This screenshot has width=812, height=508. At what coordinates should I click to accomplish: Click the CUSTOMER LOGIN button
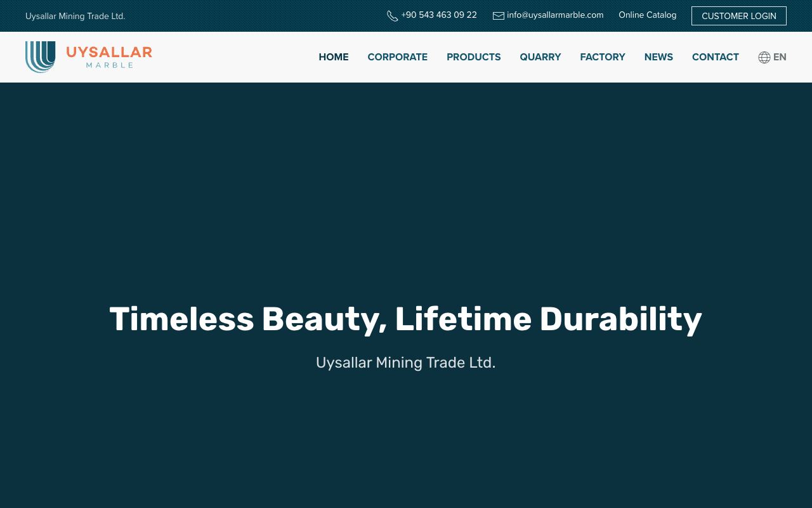[739, 16]
